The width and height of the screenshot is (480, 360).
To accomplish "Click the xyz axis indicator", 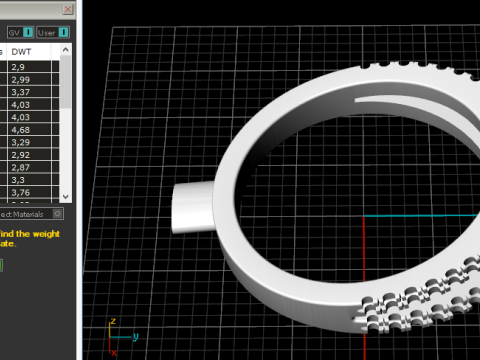I will (123, 337).
